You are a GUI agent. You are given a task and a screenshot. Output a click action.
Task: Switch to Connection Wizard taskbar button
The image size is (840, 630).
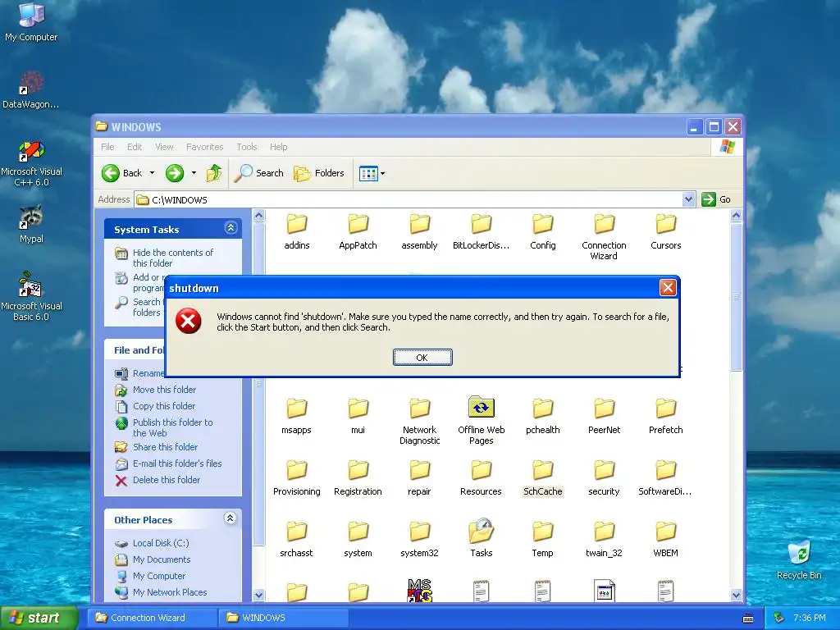(152, 618)
